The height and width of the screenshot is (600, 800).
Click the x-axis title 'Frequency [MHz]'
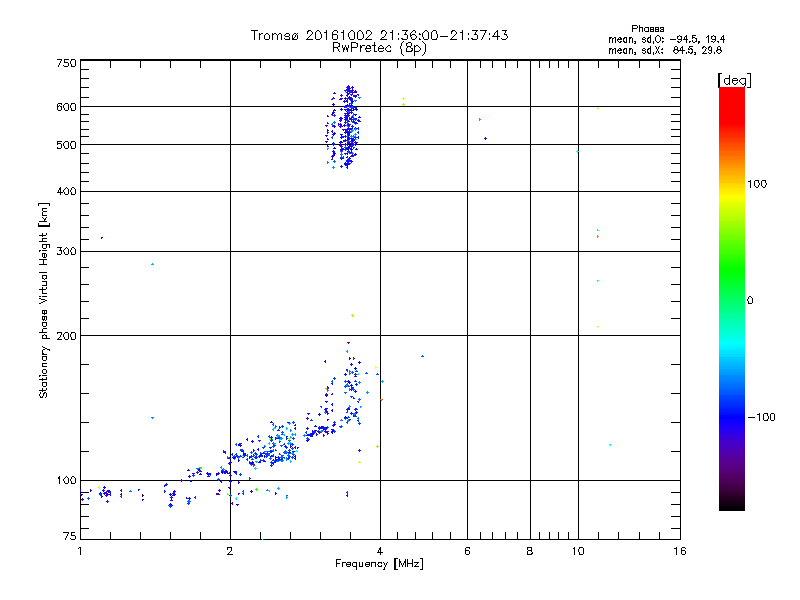(x=379, y=564)
